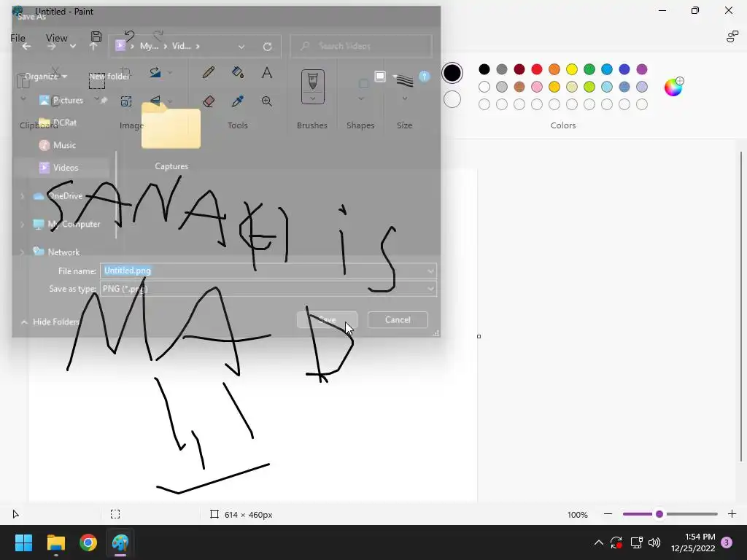Click the Up one level arrow in dialog
Screen dimensions: 747x560
point(93,46)
